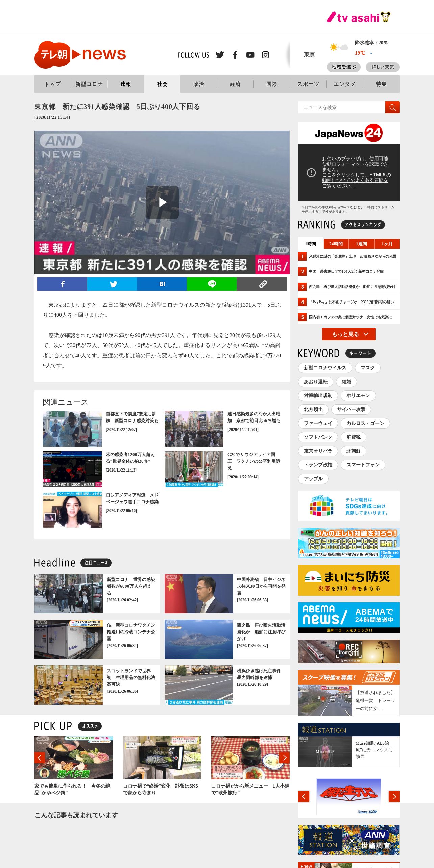Click the tv asahi logo
The width and height of the screenshot is (434, 868).
coord(358,17)
